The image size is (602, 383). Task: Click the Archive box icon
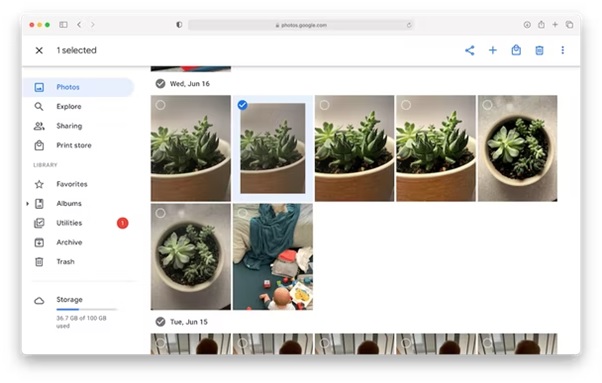click(x=39, y=242)
